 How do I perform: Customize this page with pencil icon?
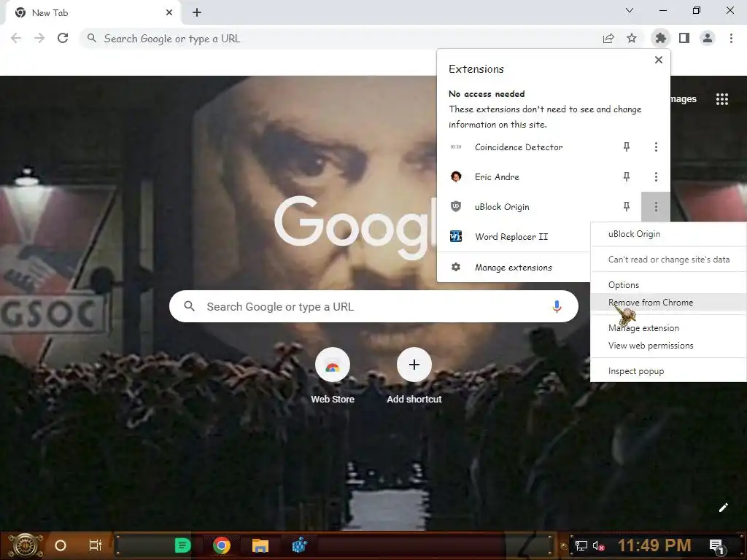[723, 507]
